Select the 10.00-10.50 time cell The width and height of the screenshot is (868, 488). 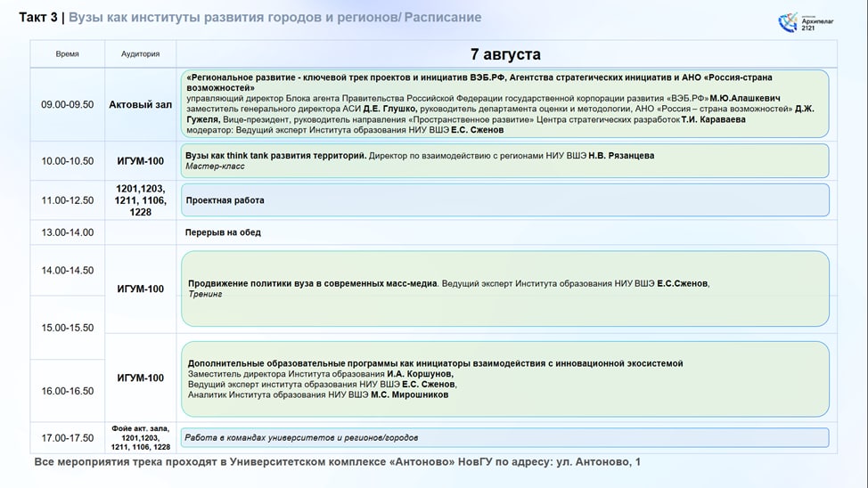(67, 161)
